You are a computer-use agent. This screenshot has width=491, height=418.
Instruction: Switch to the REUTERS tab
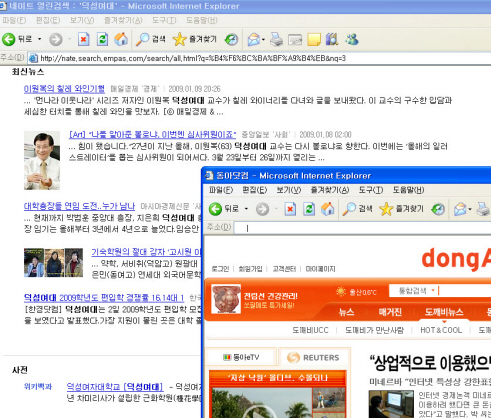(x=313, y=357)
